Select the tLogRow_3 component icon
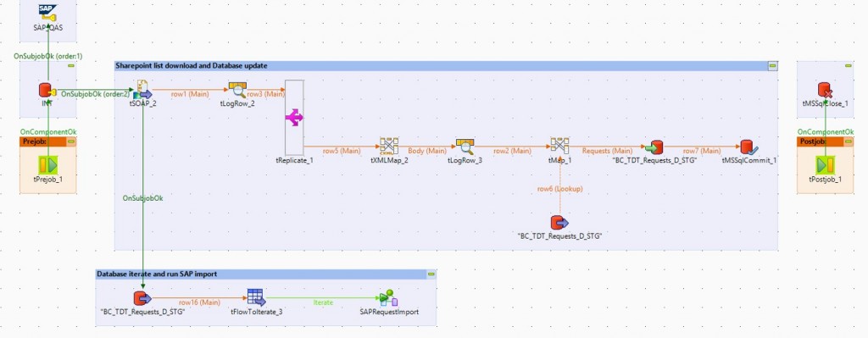The image size is (868, 338). [465, 147]
